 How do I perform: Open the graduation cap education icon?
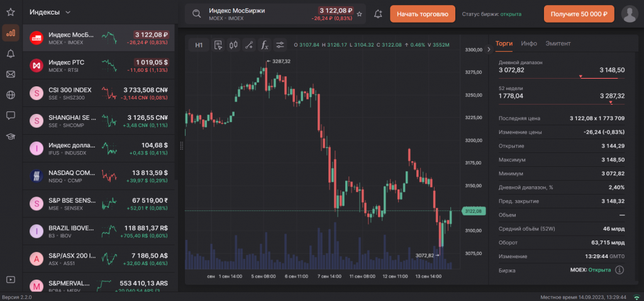click(11, 136)
